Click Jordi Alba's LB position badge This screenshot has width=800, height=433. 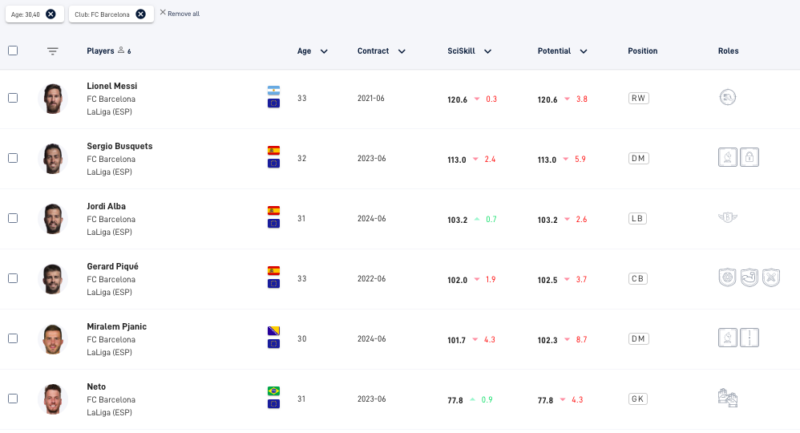[637, 219]
